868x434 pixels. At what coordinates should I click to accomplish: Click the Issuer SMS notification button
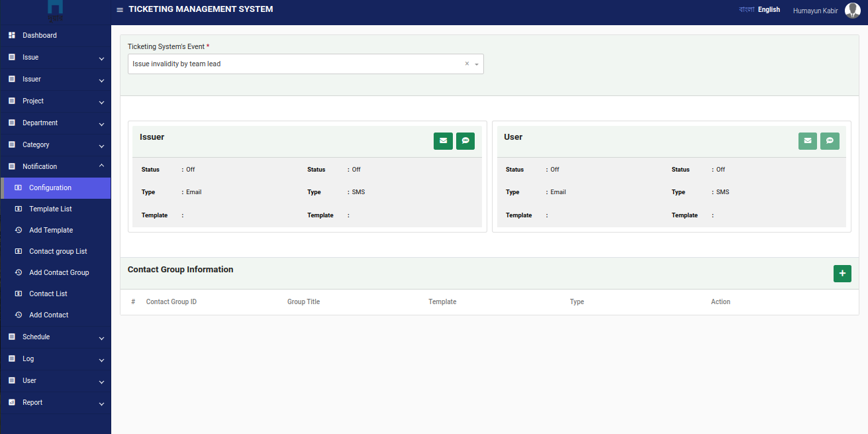point(465,140)
